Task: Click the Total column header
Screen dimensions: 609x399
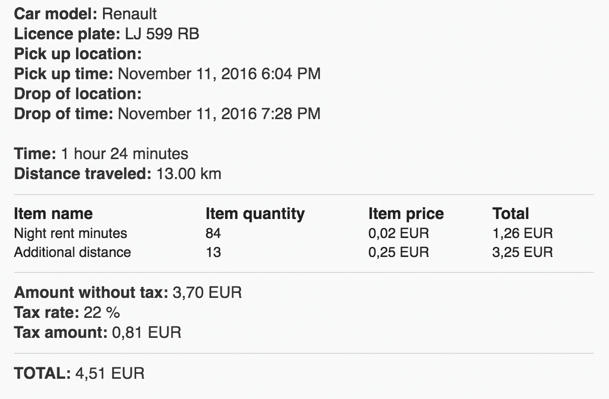Action: click(511, 214)
